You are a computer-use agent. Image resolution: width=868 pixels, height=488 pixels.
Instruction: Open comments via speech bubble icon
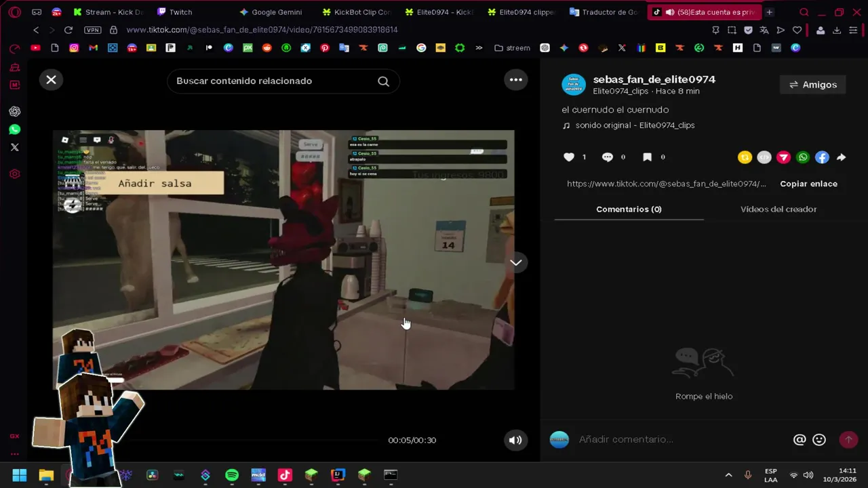(x=608, y=157)
